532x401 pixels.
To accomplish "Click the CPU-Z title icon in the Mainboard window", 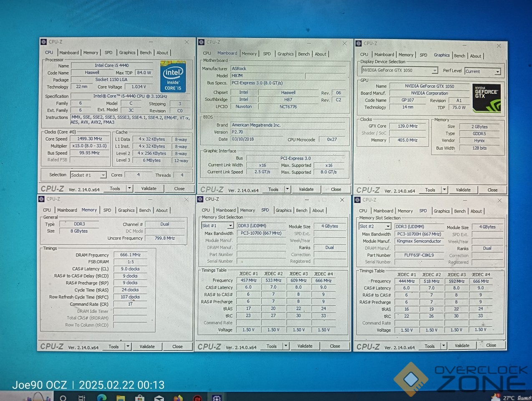I will 201,42.
